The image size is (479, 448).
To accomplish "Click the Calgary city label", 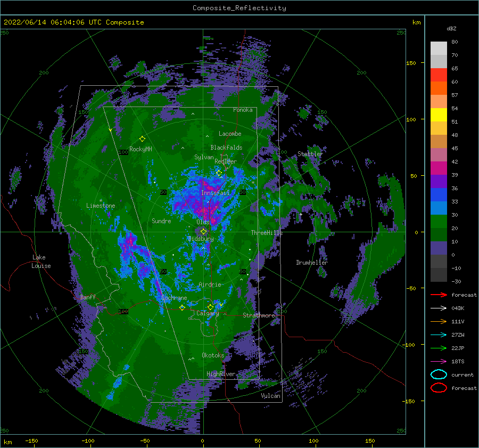I will tap(208, 313).
